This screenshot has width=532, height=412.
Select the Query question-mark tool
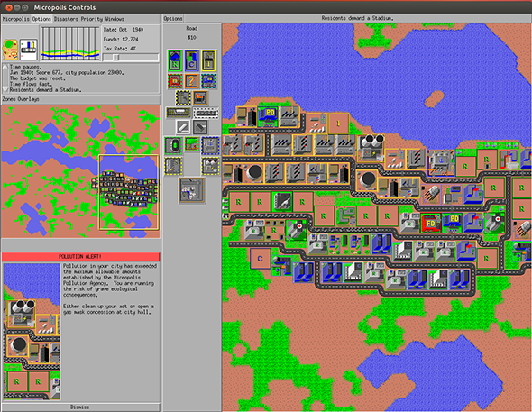tap(192, 81)
